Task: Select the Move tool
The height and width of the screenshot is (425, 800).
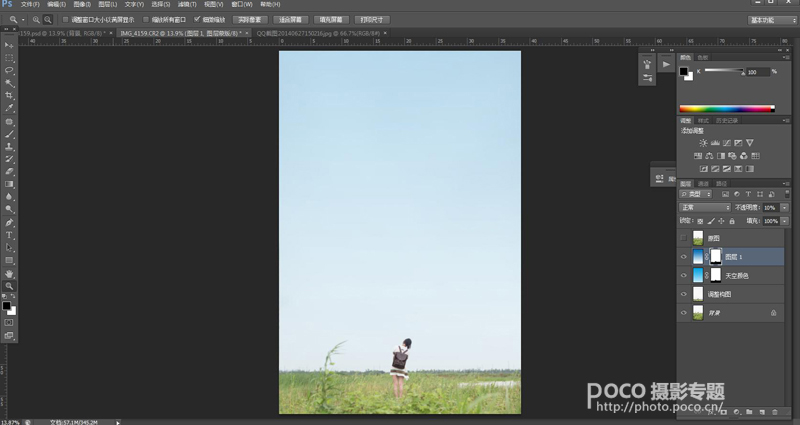Action: [x=9, y=46]
